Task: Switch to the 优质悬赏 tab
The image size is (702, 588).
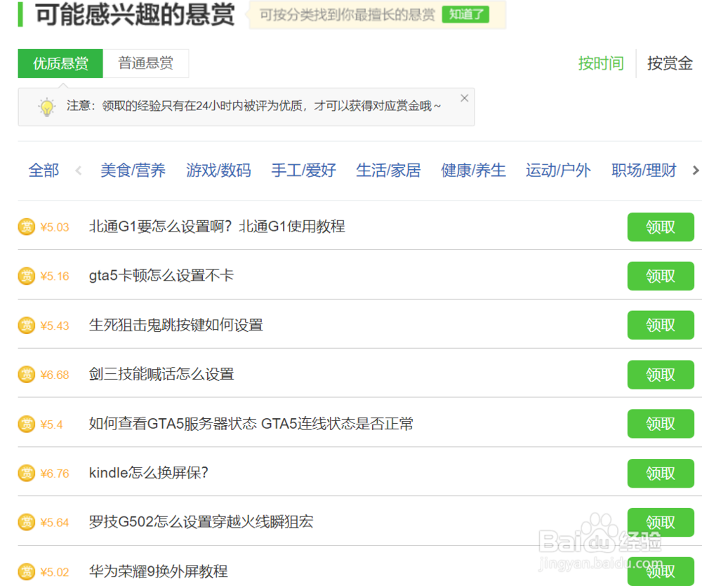Action: coord(60,63)
